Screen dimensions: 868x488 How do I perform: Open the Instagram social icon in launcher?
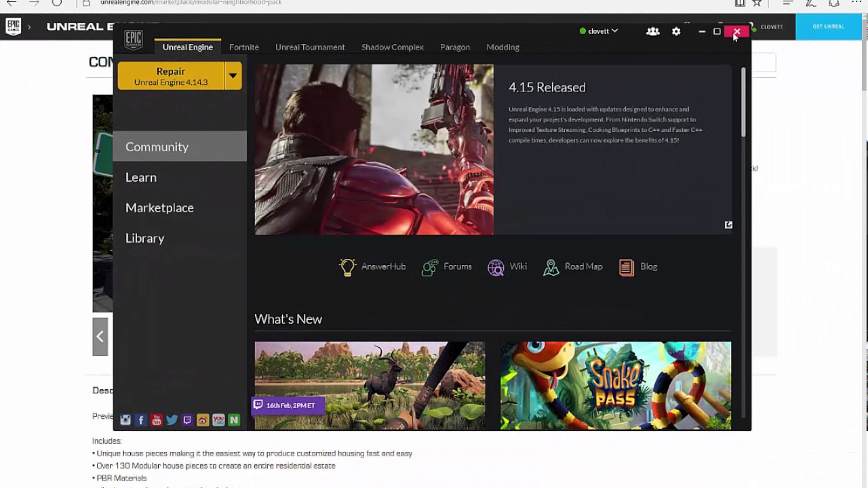(x=125, y=420)
